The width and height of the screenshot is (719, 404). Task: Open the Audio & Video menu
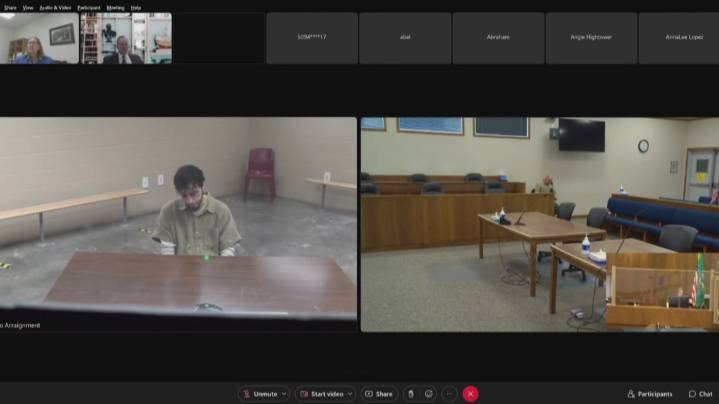pos(55,7)
